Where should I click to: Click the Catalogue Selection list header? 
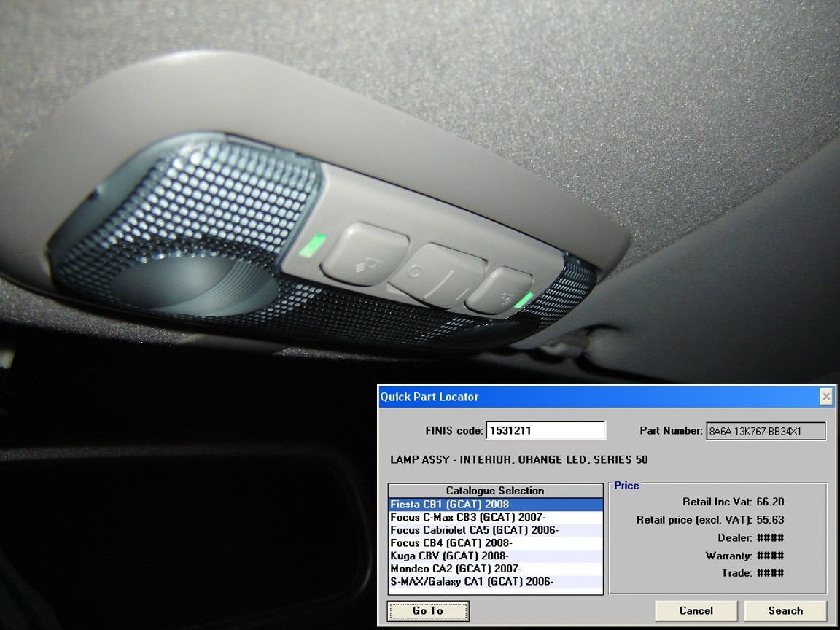point(495,491)
